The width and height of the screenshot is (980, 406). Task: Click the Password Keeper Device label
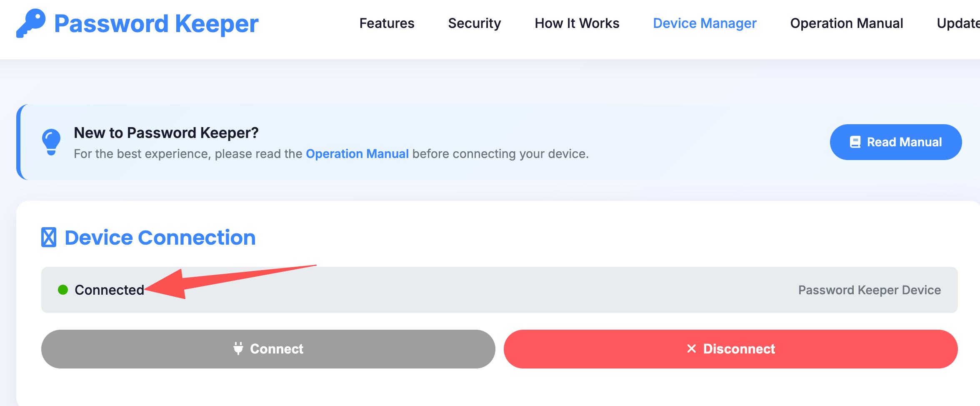[870, 290]
